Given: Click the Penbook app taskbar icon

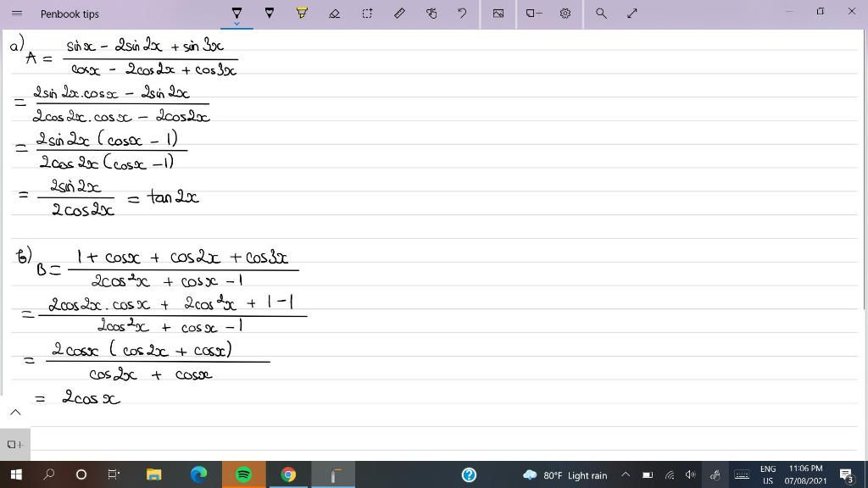Looking at the screenshot, I should [333, 474].
